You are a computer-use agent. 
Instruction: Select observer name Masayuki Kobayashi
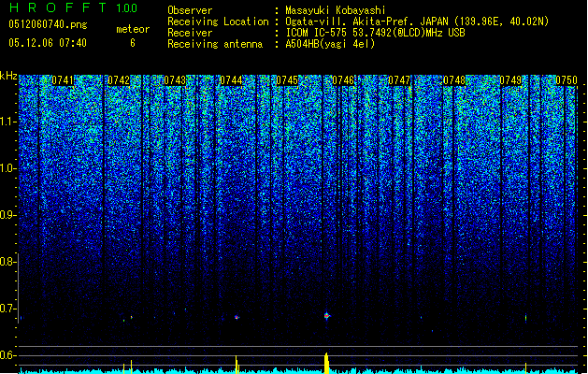336,10
